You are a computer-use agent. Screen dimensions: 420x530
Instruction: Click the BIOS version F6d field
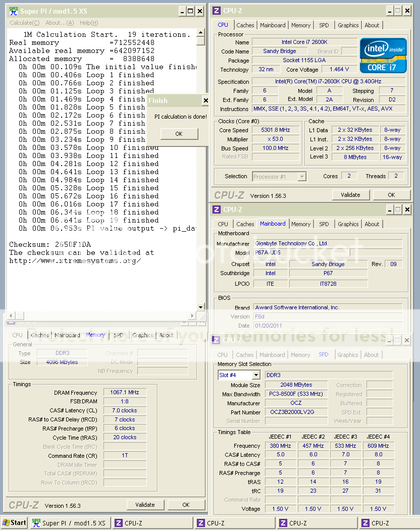(328, 316)
